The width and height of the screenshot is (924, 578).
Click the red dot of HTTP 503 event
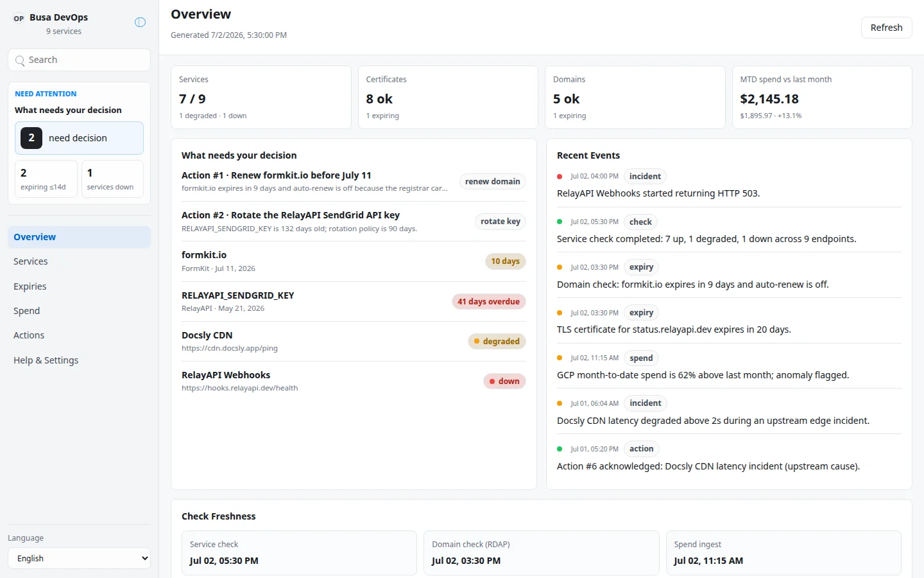pyautogui.click(x=560, y=177)
